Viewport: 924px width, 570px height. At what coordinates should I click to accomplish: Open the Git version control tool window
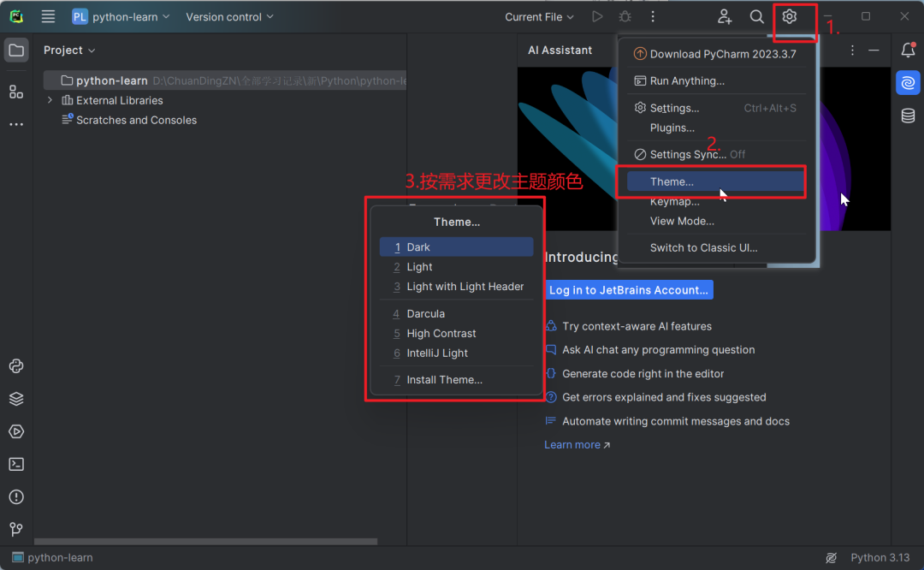click(16, 529)
